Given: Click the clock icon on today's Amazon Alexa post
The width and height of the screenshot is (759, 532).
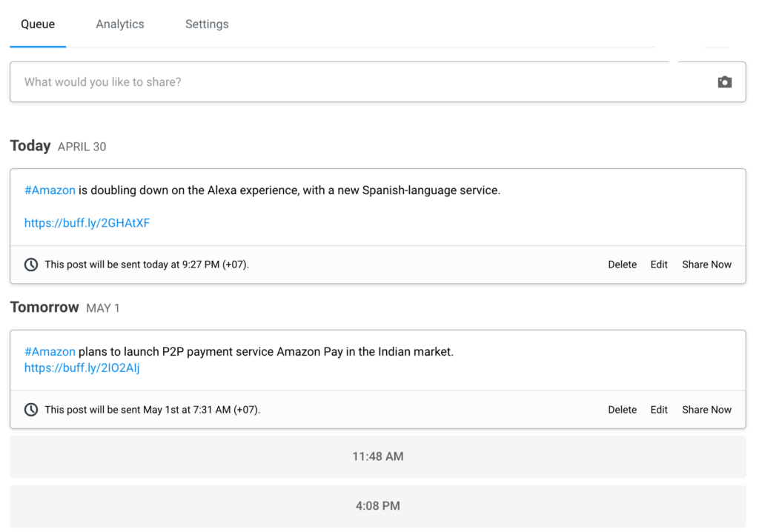Looking at the screenshot, I should (30, 265).
